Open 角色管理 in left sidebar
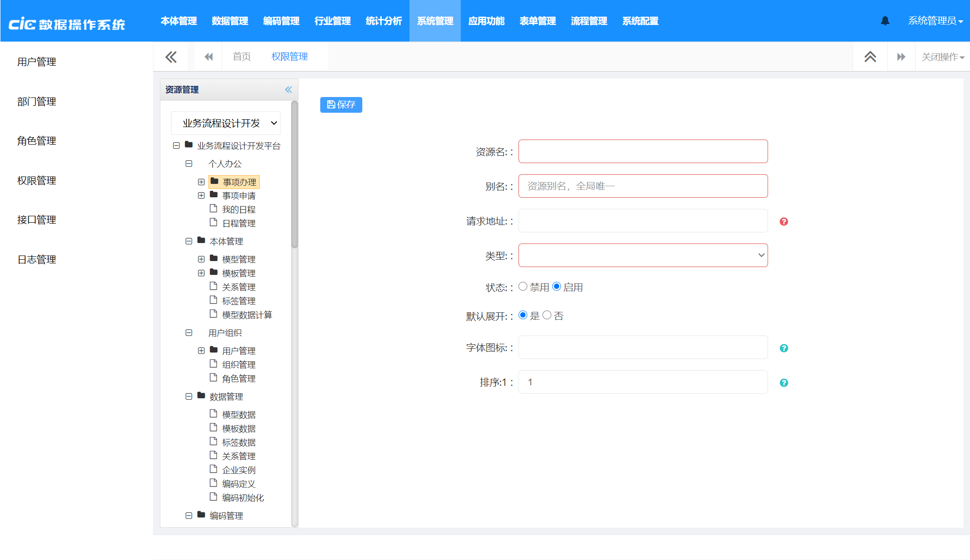Viewport: 970px width, 560px height. [x=37, y=141]
